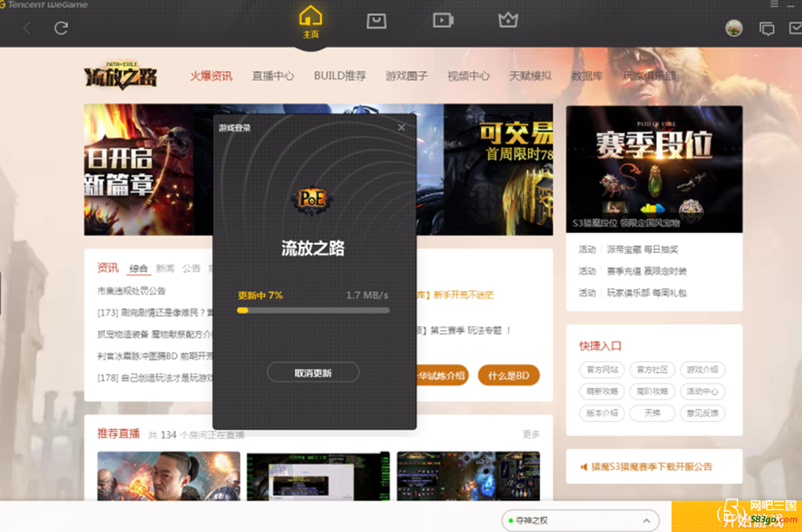Open the hamburger main menu icon
Image resolution: width=802 pixels, height=532 pixels.
(773, 4)
